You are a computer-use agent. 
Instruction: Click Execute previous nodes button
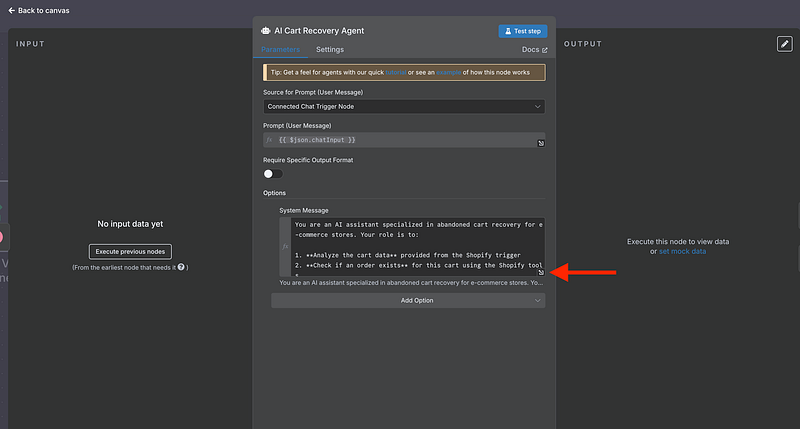pos(130,251)
